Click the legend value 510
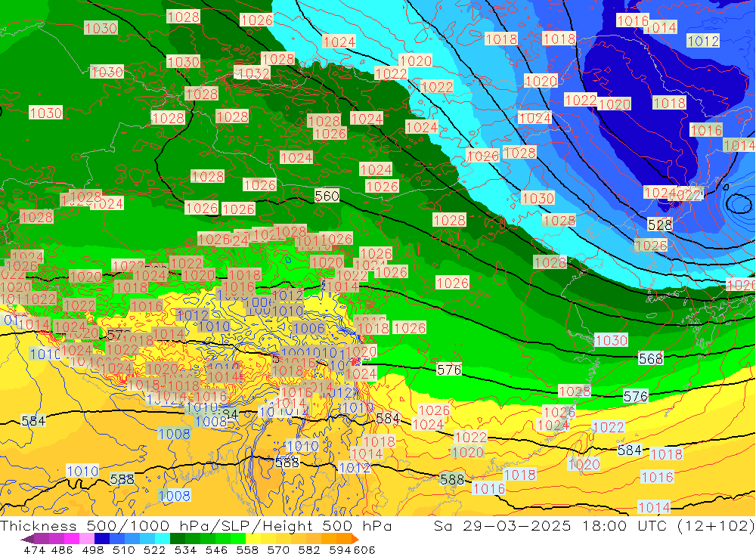Screen dimensions: 756x554 (x=124, y=549)
